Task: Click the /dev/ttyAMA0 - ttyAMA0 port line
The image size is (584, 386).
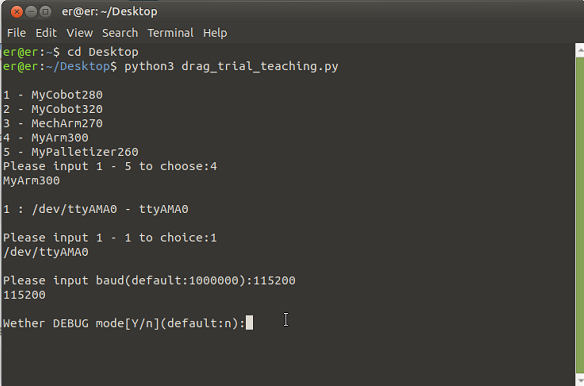Action: coord(96,209)
